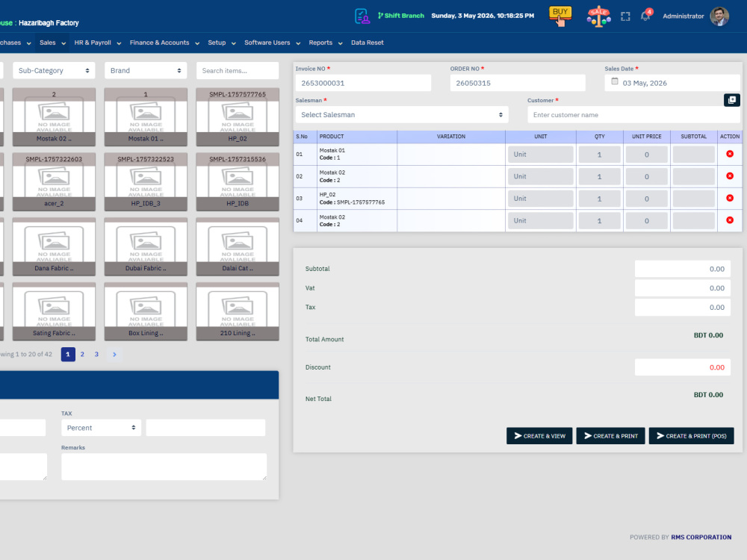Click CREATE & VIEW button
This screenshot has height=560, width=747.
[x=539, y=436]
